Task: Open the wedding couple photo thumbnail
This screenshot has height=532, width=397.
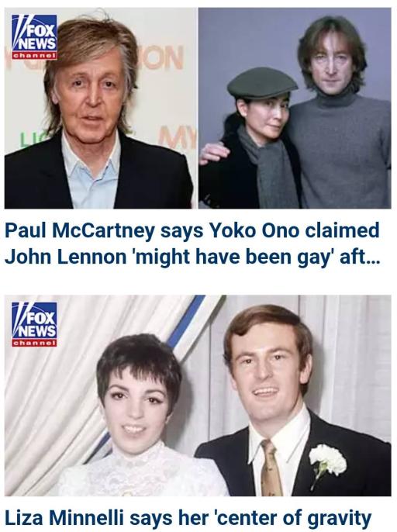Action: [198, 396]
